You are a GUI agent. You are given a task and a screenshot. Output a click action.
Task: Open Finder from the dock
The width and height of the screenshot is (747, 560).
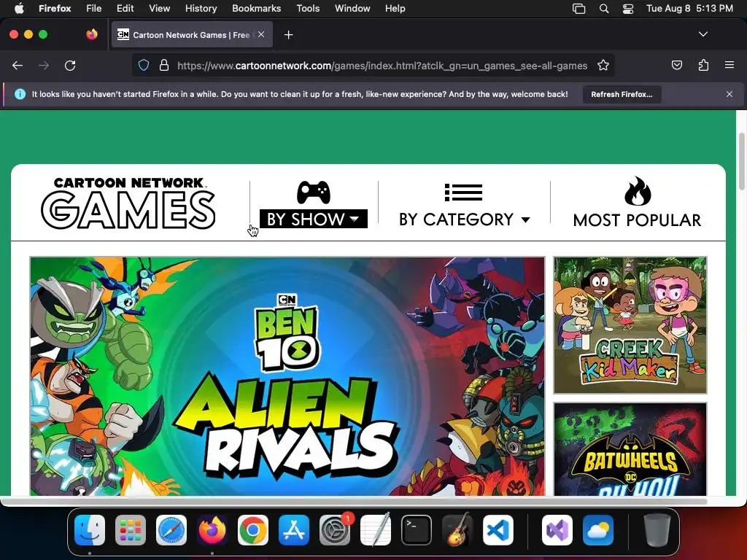click(x=90, y=530)
